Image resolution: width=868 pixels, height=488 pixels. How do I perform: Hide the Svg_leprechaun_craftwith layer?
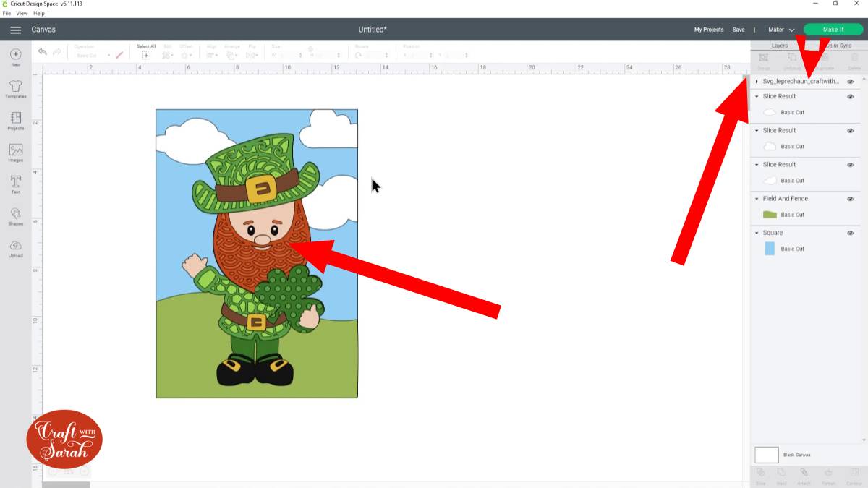(851, 81)
